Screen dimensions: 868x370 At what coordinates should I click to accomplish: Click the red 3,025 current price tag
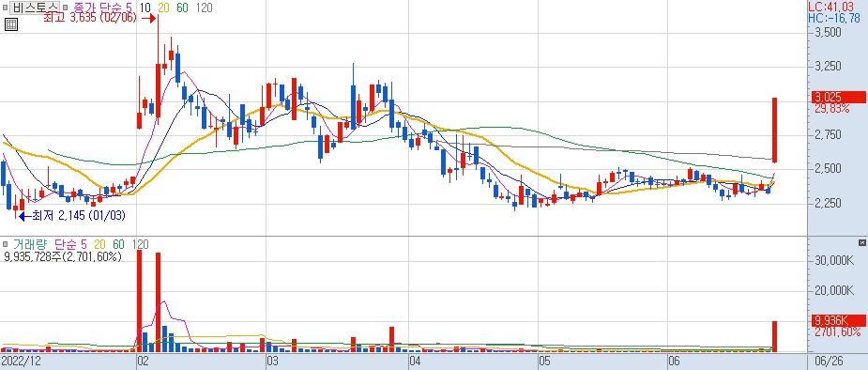coord(838,98)
